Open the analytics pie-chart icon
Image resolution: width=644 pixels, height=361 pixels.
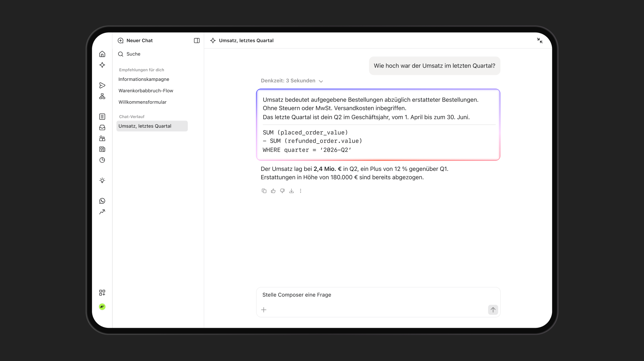tap(102, 160)
